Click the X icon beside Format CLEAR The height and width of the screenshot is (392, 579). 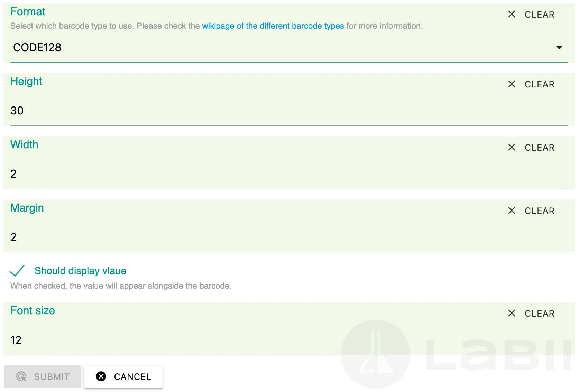point(512,14)
